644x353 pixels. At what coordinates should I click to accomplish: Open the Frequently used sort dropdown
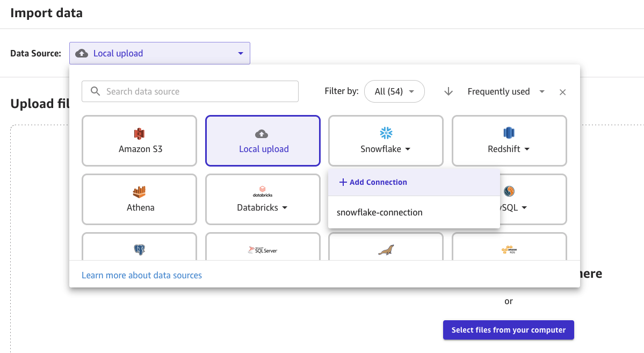(506, 91)
